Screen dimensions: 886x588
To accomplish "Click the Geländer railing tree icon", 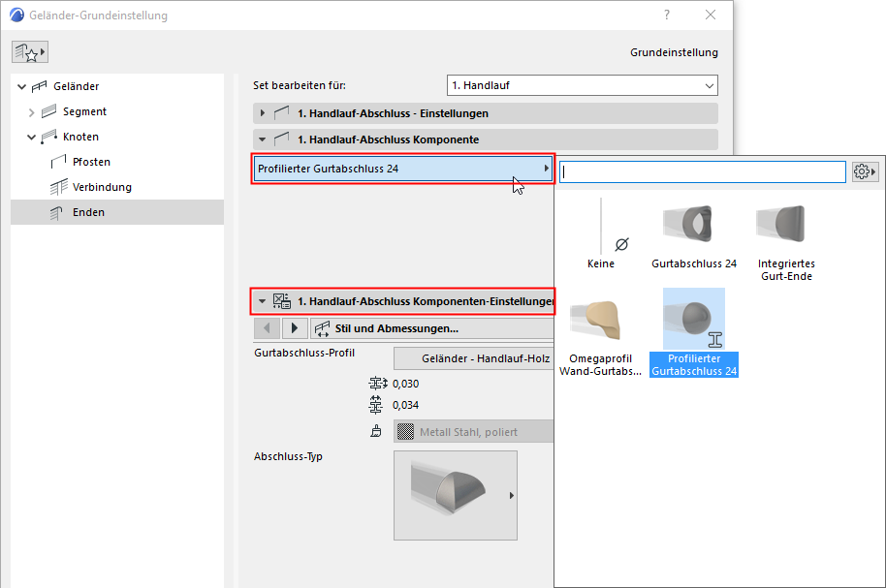I will click(x=40, y=86).
